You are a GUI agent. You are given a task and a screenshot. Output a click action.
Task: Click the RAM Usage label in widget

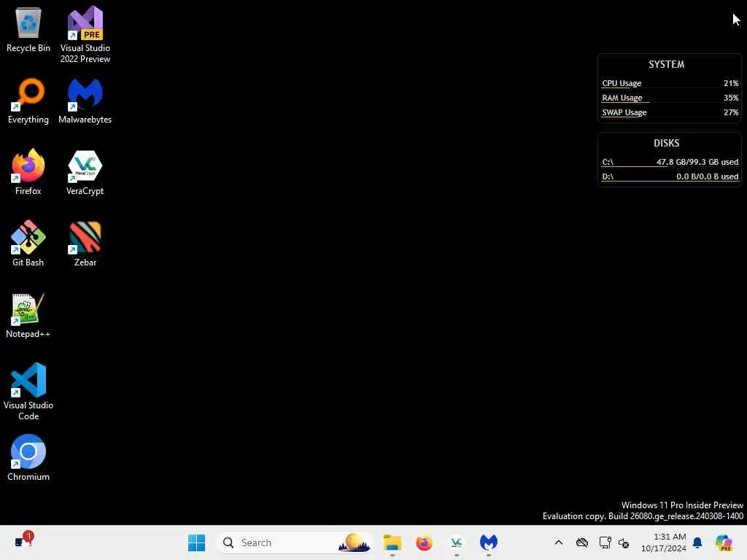click(622, 98)
